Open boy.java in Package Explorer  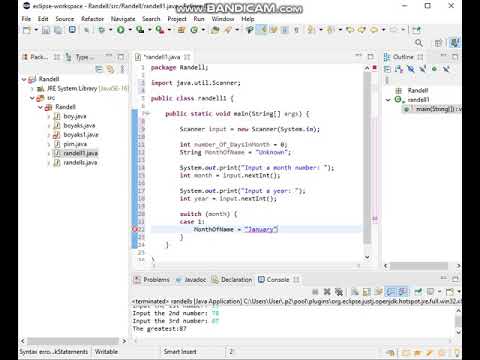(75, 116)
